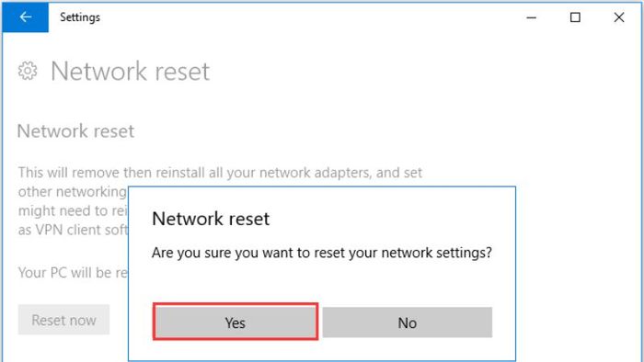Click the 'Are you sure' confirmation question
This screenshot has height=362, width=644.
322,253
